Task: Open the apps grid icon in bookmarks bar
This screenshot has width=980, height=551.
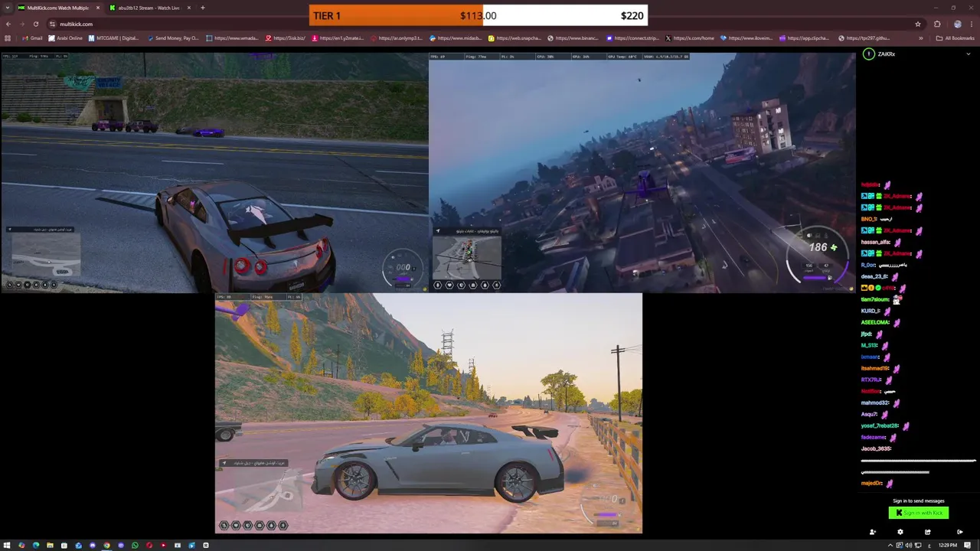Action: (8, 38)
